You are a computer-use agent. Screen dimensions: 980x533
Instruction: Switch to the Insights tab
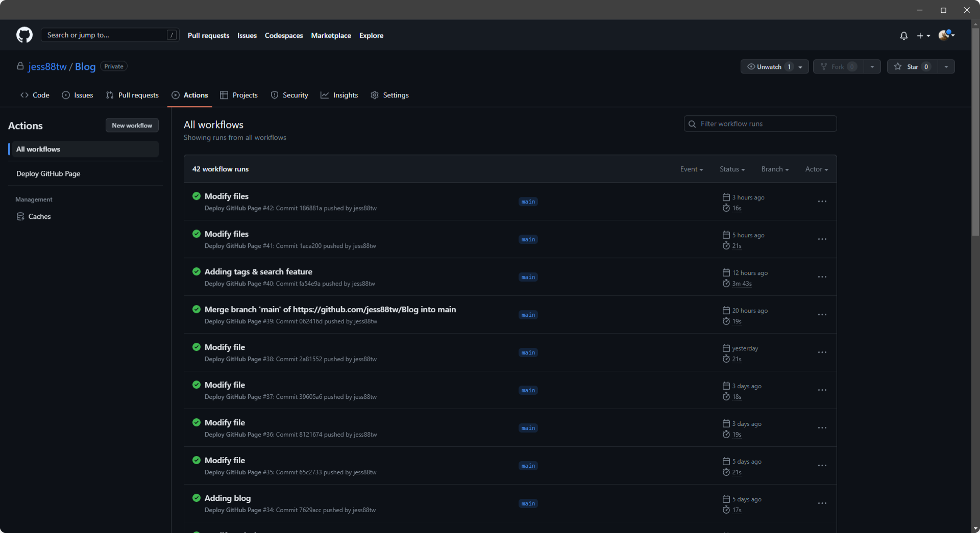pyautogui.click(x=339, y=95)
